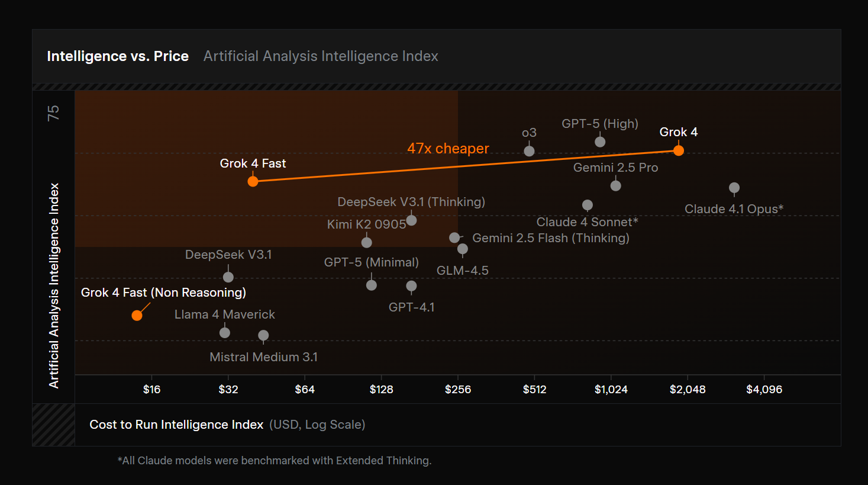Click the Gemini 2.5 Flash (Thinking) marker
Screen dimensions: 868x485
point(454,237)
